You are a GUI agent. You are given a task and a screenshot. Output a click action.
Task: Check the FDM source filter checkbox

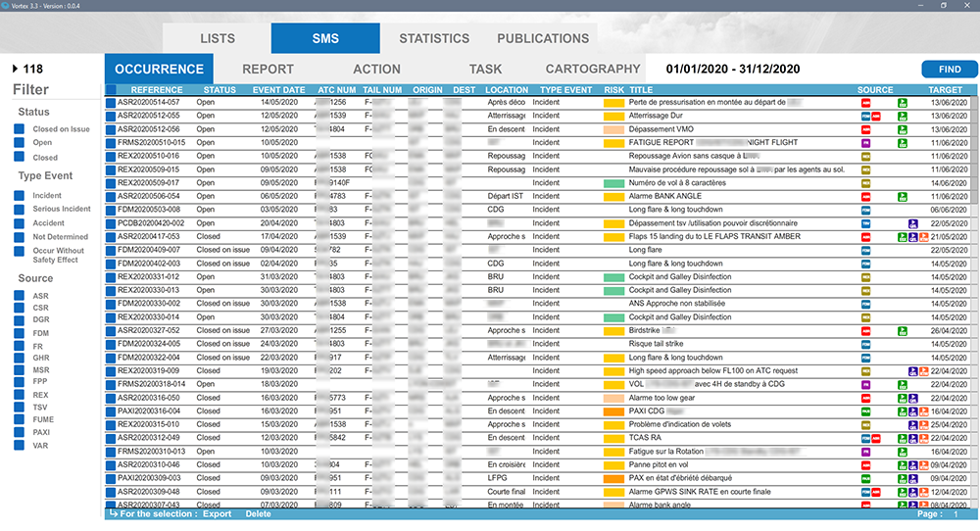click(x=20, y=333)
